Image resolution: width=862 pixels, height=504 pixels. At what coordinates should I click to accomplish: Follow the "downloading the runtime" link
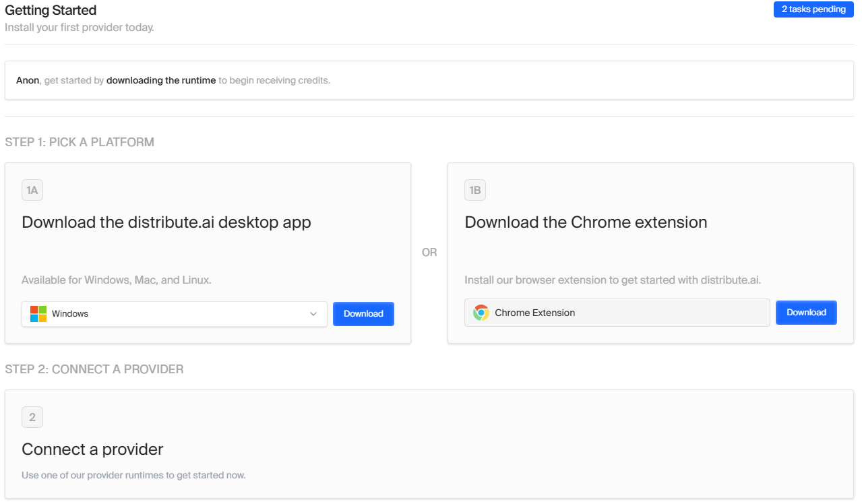tap(161, 80)
